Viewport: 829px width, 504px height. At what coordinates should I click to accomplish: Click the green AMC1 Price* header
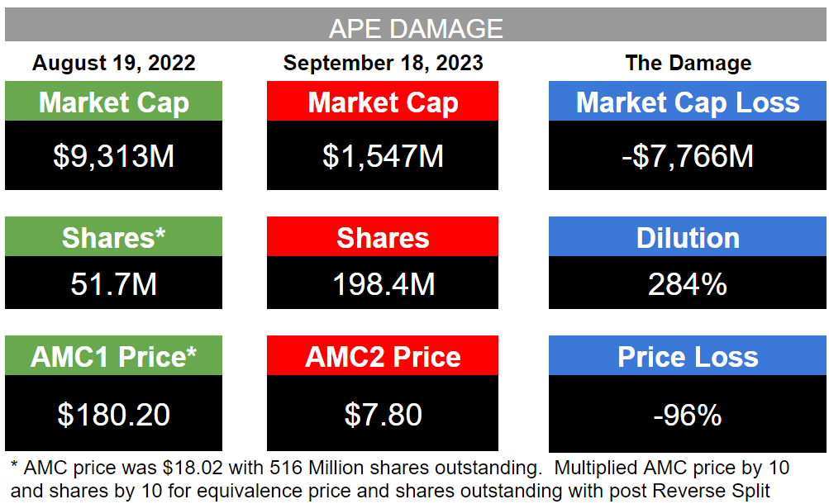[114, 357]
